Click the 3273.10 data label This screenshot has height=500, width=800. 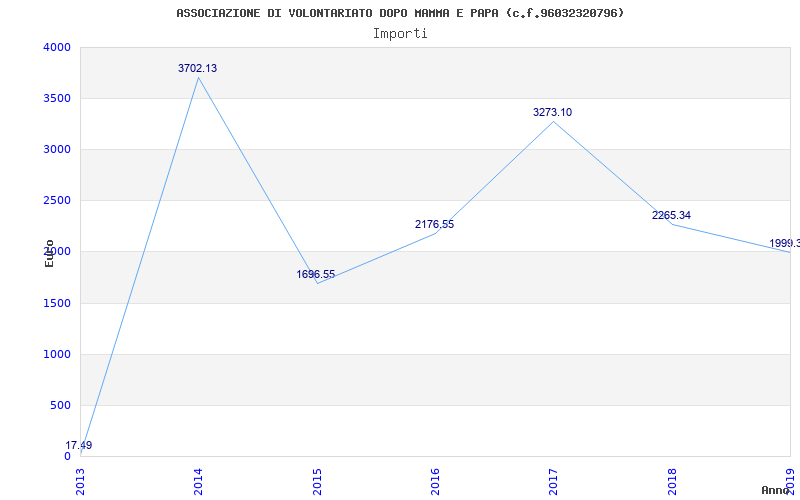coord(553,113)
